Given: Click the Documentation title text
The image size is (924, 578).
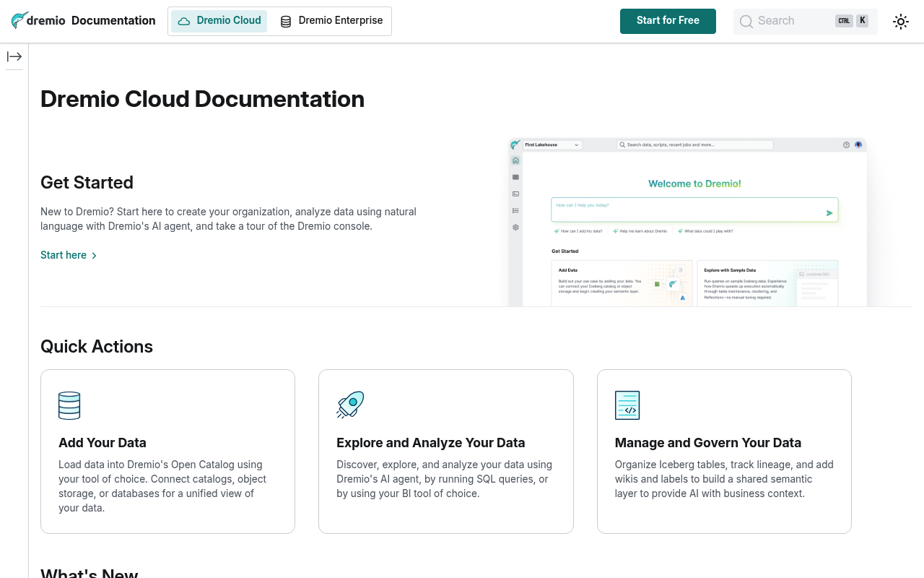Looking at the screenshot, I should (x=113, y=20).
